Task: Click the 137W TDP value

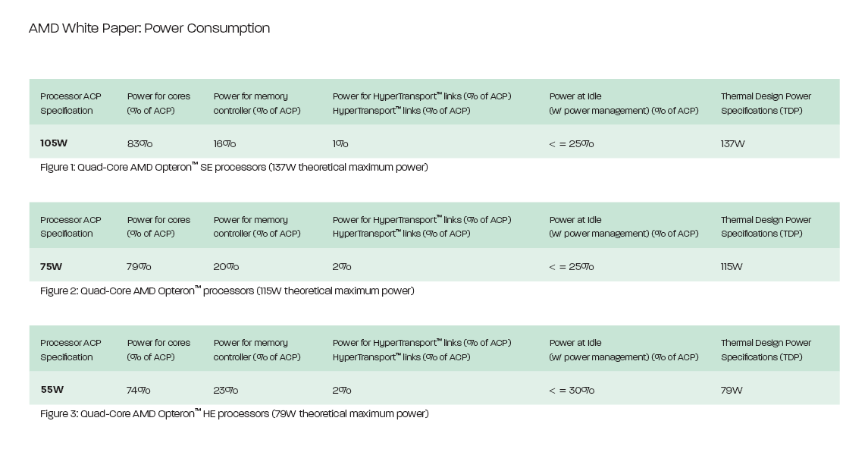Action: click(732, 143)
